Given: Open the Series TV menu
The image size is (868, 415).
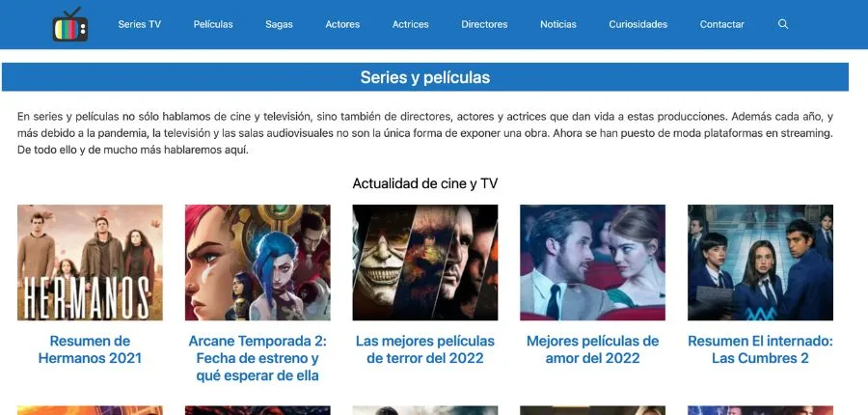Looking at the screenshot, I should 140,24.
